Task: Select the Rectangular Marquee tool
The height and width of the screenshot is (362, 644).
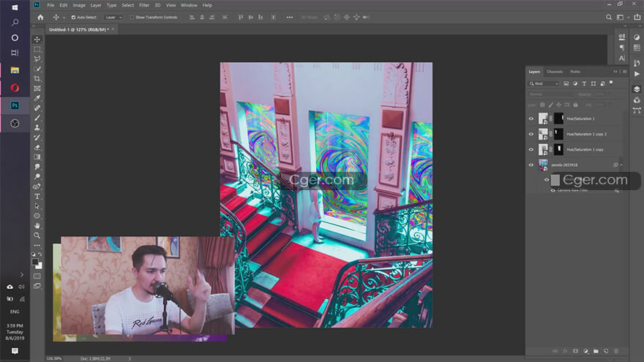Action: (37, 49)
